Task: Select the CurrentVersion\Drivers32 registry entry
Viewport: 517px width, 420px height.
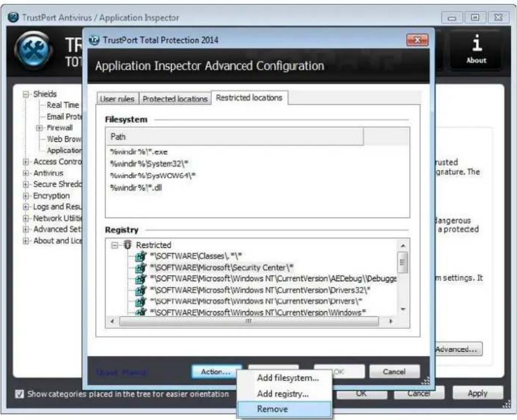Action: tap(260, 291)
